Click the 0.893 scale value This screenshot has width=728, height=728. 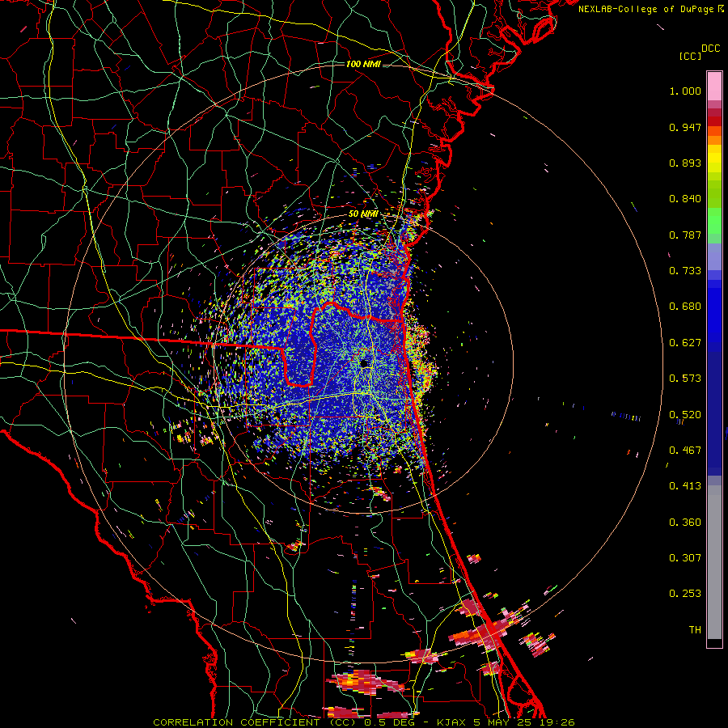[685, 163]
